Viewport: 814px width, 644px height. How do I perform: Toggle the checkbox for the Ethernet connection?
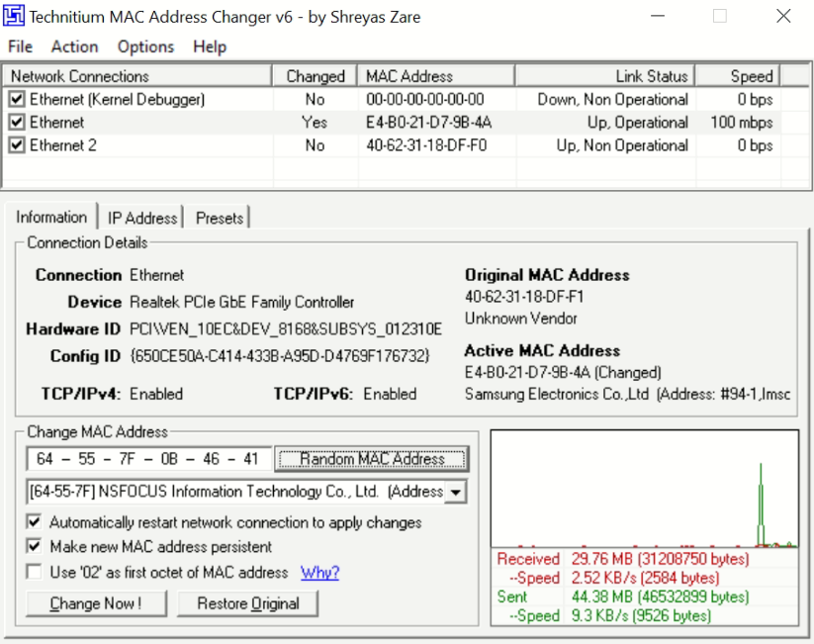pyautogui.click(x=17, y=122)
